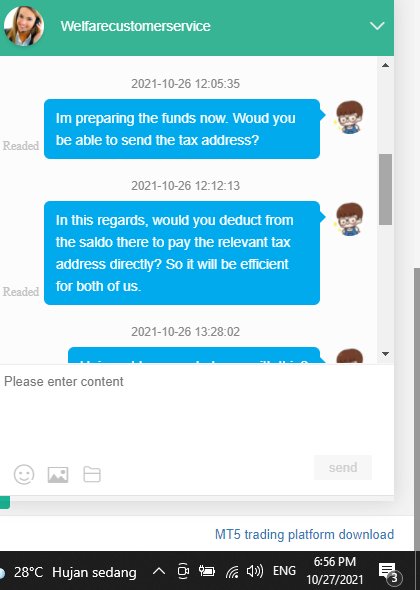Click the scroll down arrow in chat

[385, 354]
